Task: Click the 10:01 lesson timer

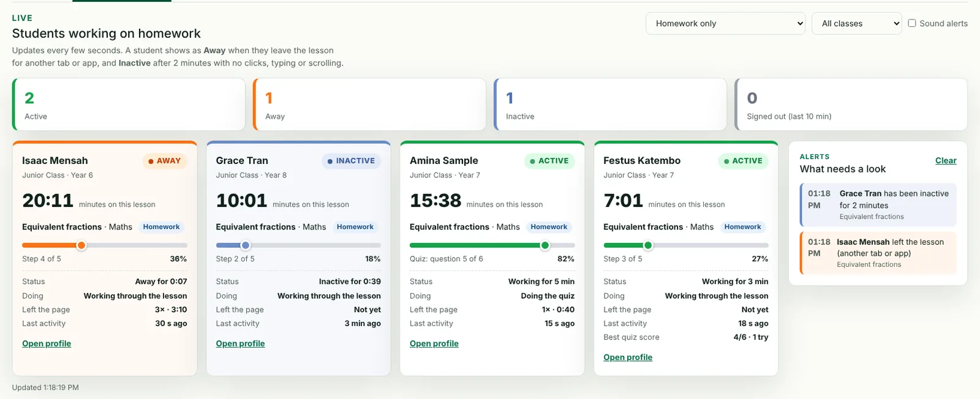Action: (x=241, y=201)
